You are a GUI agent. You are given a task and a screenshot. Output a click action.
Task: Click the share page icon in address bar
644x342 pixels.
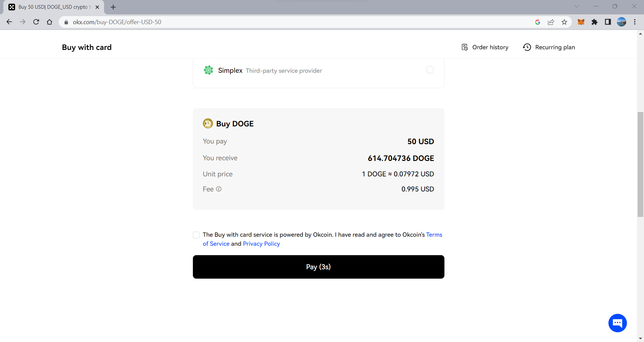pos(551,22)
